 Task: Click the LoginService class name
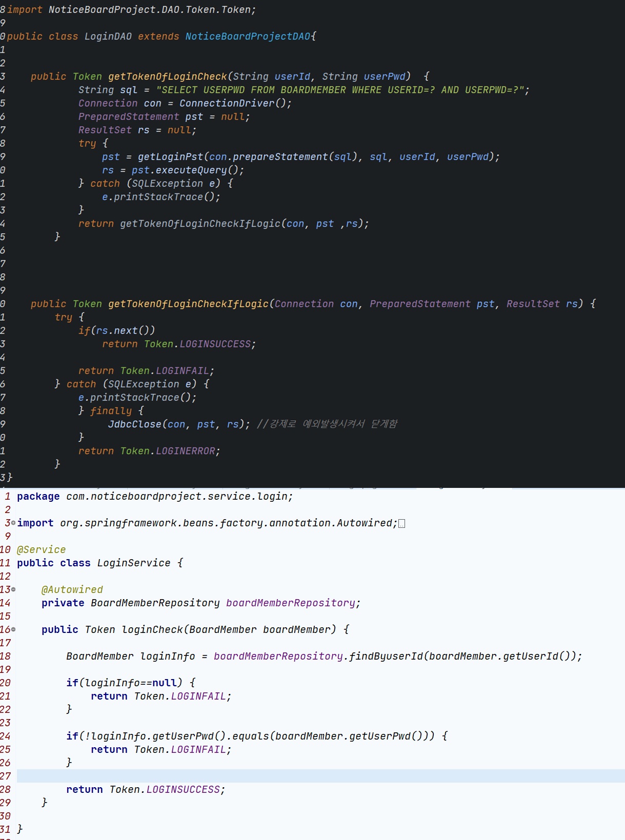tap(134, 563)
